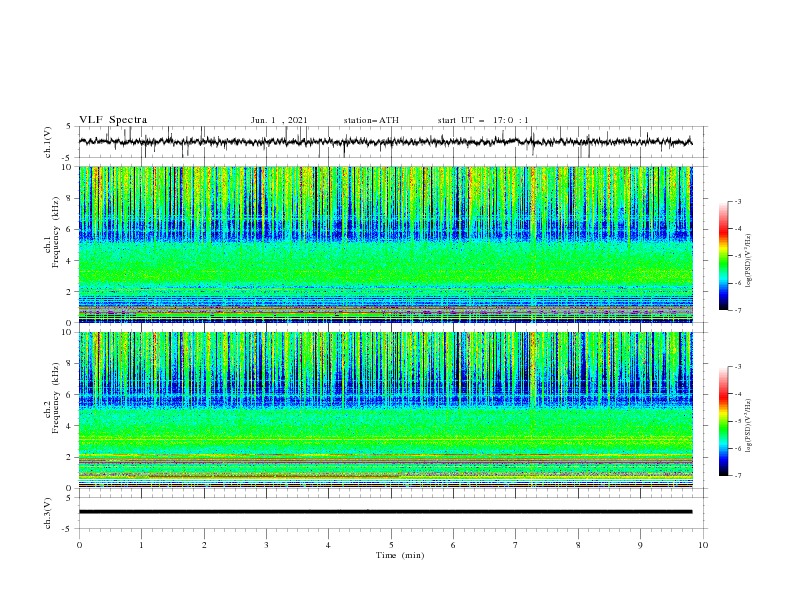Click the date 'Jun. 1 , 2021'
The image size is (792, 612).
279,120
